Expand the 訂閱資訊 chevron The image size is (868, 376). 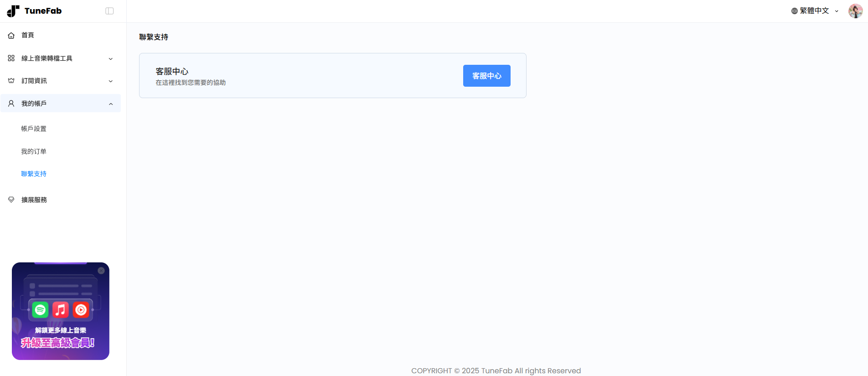[110, 81]
